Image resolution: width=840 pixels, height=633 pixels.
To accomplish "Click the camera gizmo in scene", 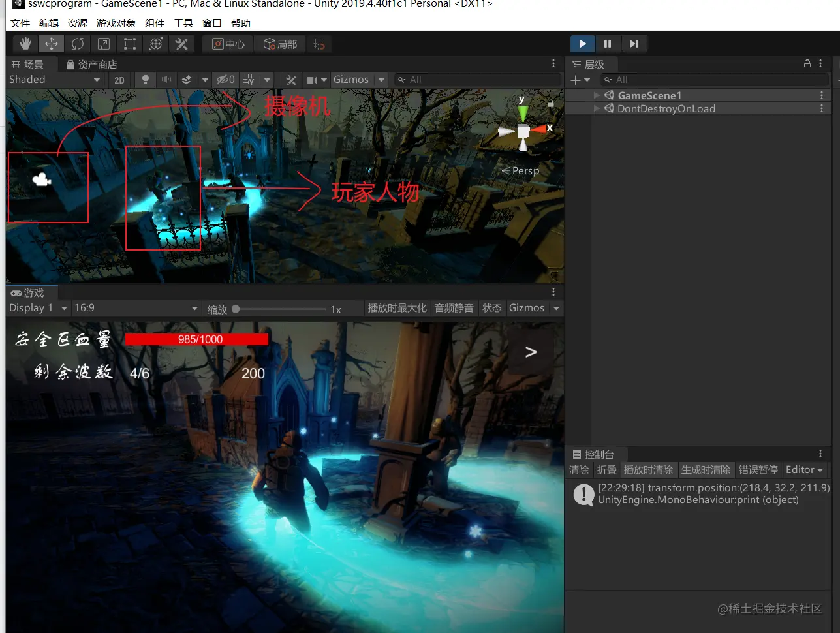I will tap(42, 179).
